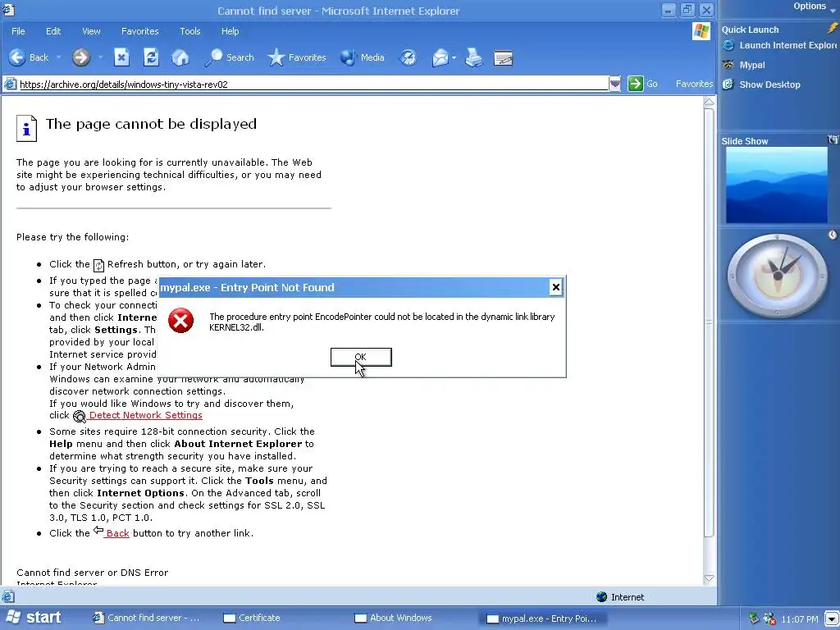Image resolution: width=840 pixels, height=630 pixels.
Task: Click the Stop page loading icon
Action: tap(121, 57)
